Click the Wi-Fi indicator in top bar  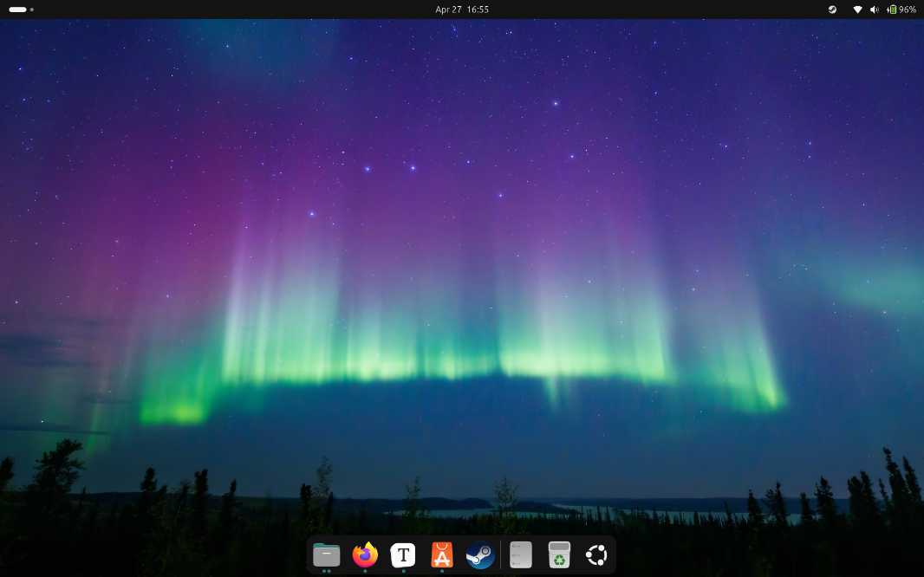857,10
